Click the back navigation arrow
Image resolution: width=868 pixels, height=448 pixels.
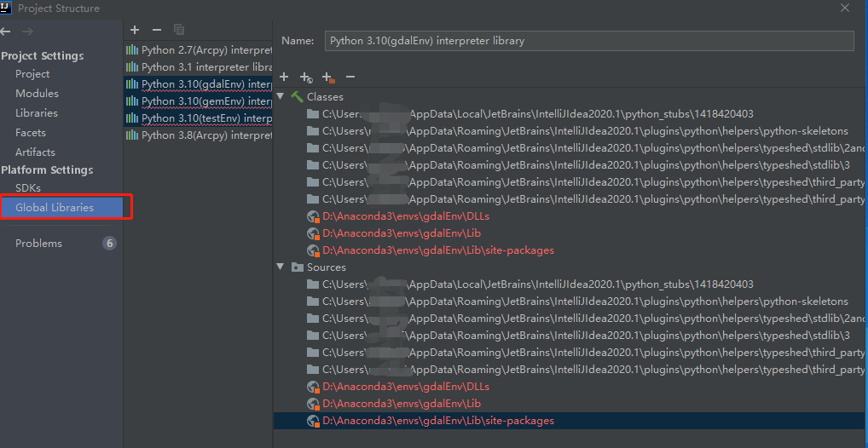pyautogui.click(x=5, y=32)
